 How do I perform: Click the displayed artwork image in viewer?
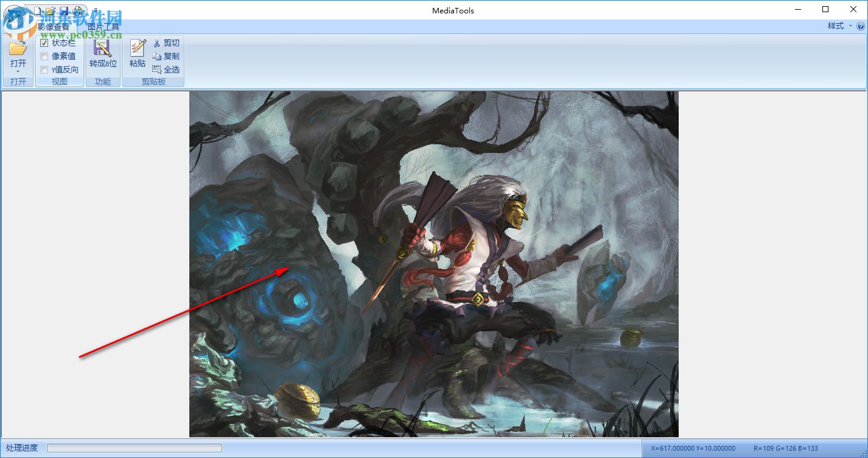[434, 264]
